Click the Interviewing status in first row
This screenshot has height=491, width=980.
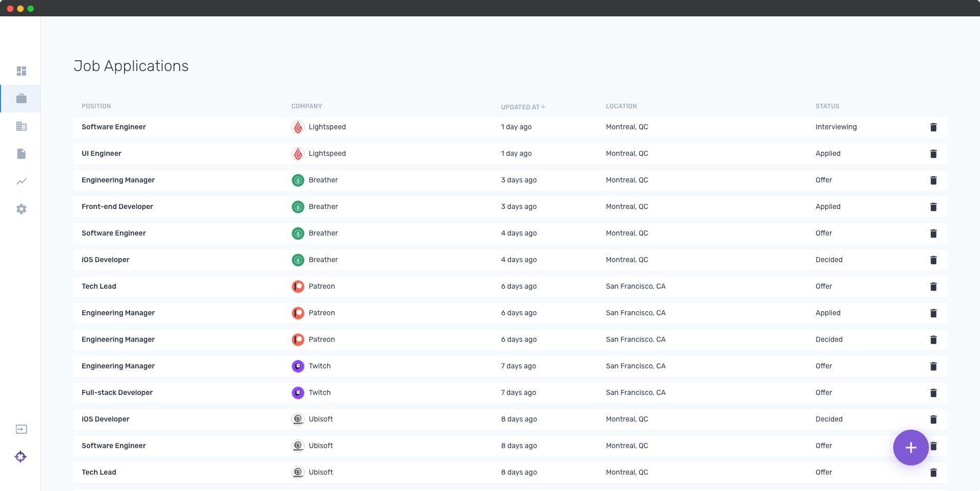(836, 127)
